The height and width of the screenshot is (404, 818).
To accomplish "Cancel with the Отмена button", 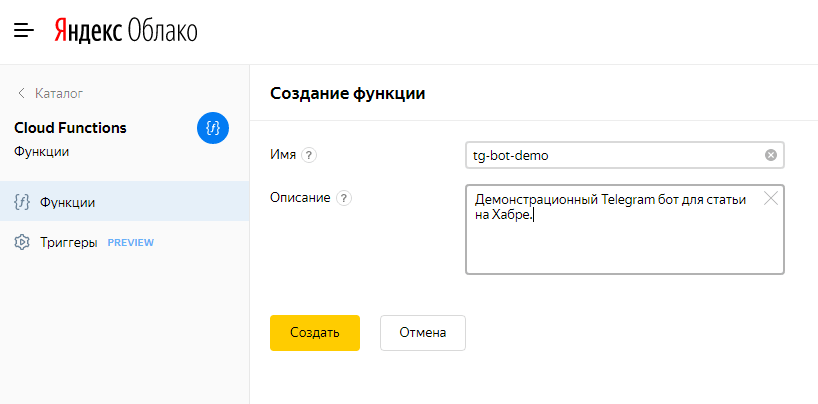I will click(422, 333).
